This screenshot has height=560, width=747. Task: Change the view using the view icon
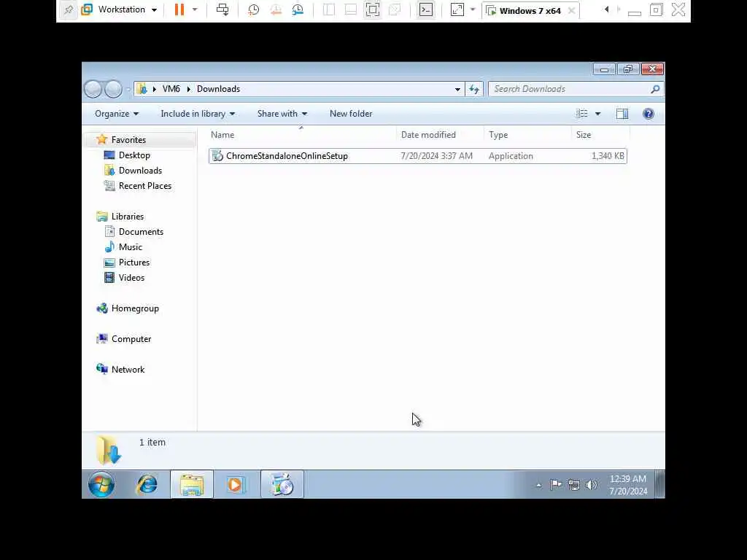coord(582,114)
